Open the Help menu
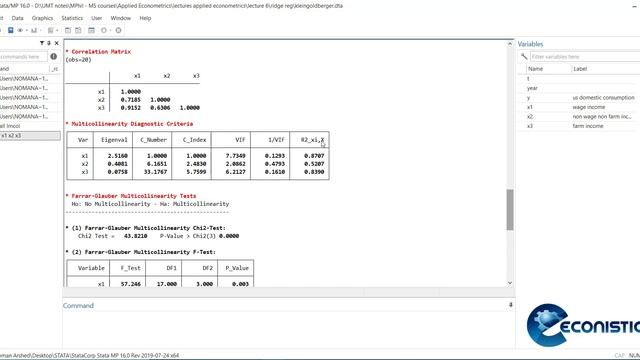The image size is (640, 360). pos(145,18)
